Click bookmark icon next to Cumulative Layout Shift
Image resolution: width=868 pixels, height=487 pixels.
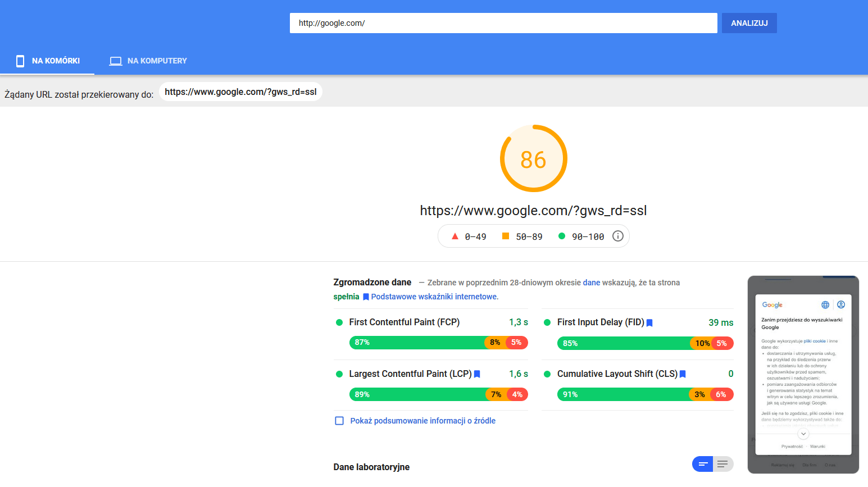683,374
